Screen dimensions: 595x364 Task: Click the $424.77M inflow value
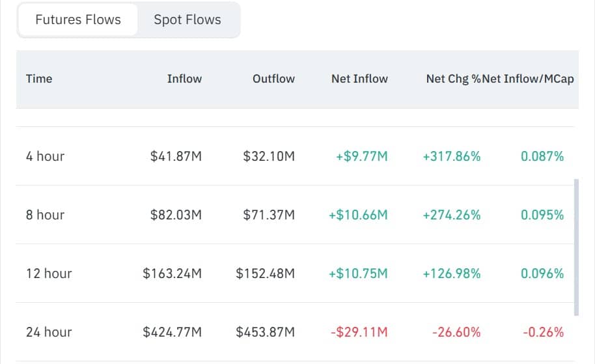tap(173, 332)
